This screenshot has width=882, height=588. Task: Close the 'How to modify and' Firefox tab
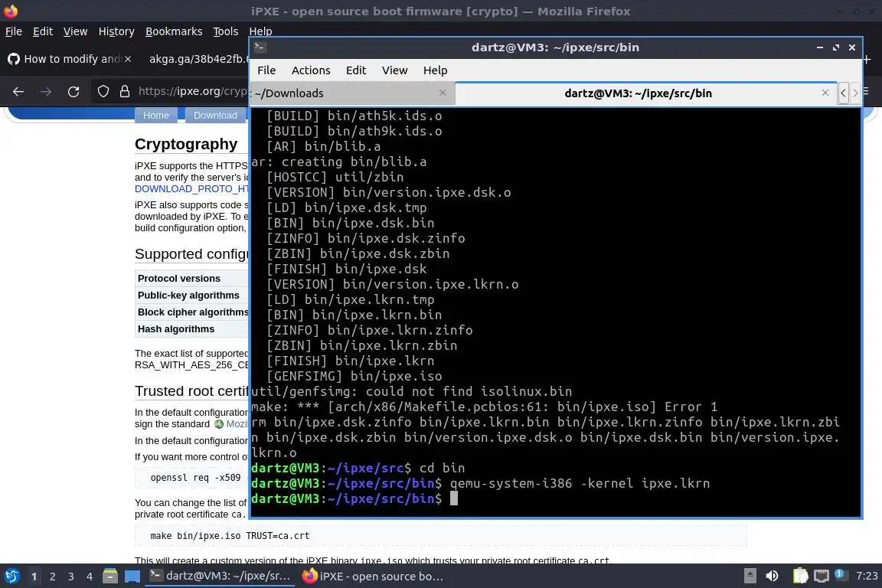[128, 58]
